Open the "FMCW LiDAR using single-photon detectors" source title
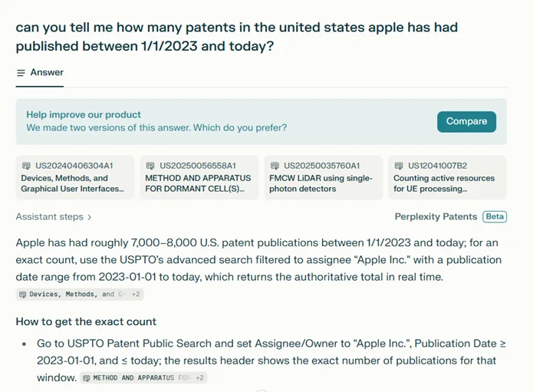This screenshot has width=533, height=392. click(x=321, y=183)
